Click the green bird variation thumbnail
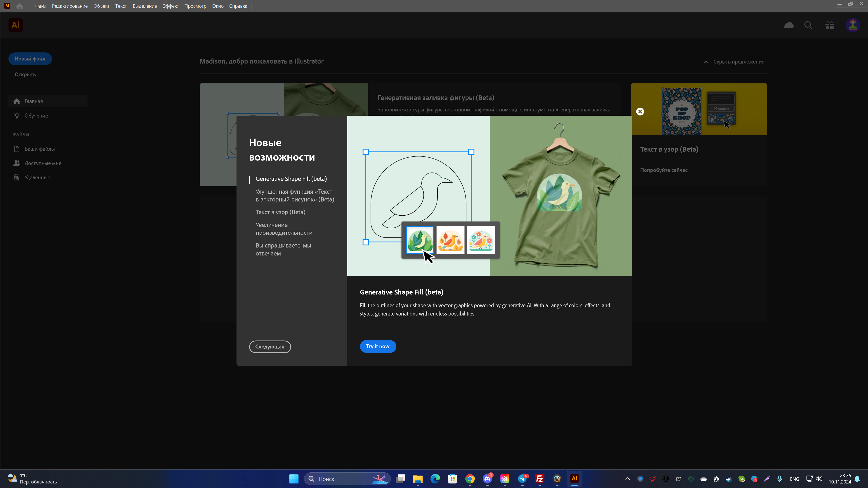The height and width of the screenshot is (488, 868). [x=420, y=240]
